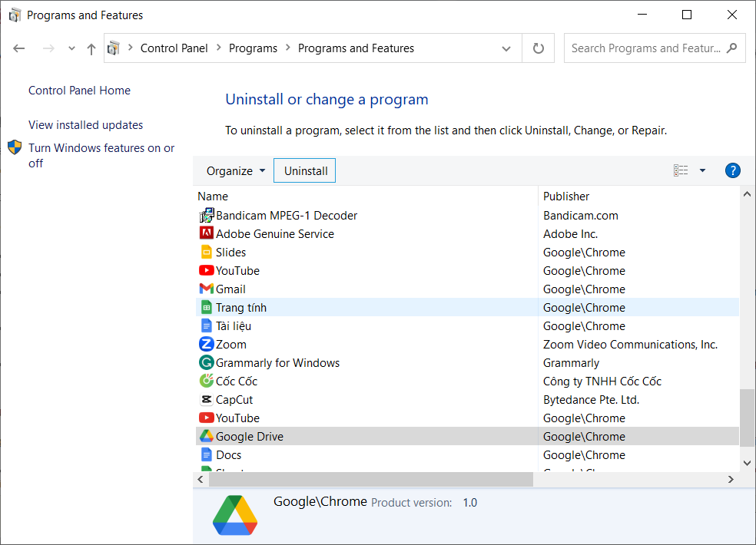This screenshot has width=756, height=545.
Task: Select the Zoom app icon
Action: [207, 344]
